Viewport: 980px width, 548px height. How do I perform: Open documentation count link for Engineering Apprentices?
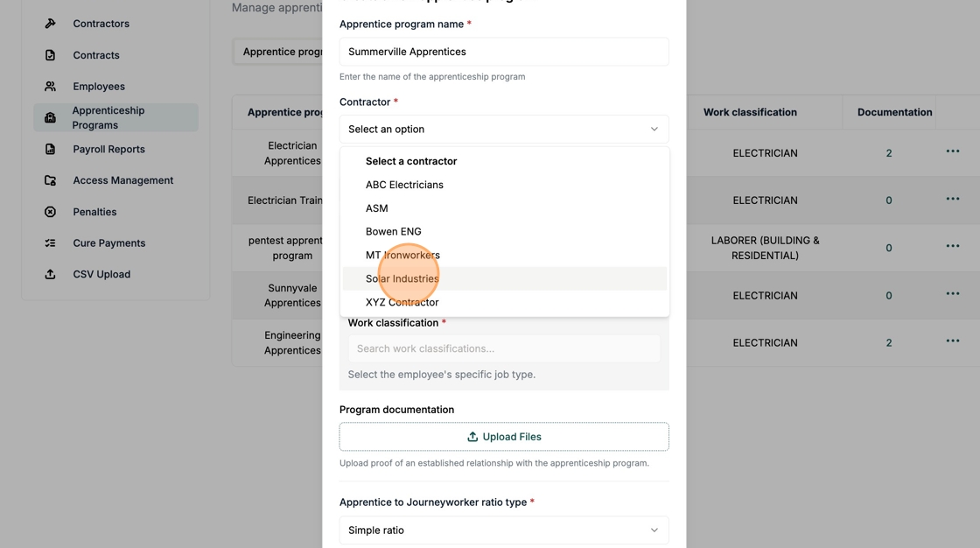click(888, 343)
